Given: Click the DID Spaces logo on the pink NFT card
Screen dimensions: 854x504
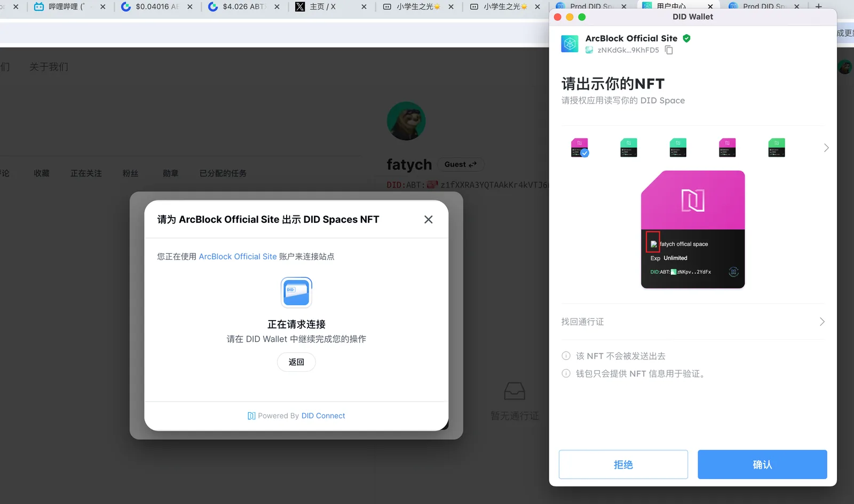Looking at the screenshot, I should click(x=693, y=201).
